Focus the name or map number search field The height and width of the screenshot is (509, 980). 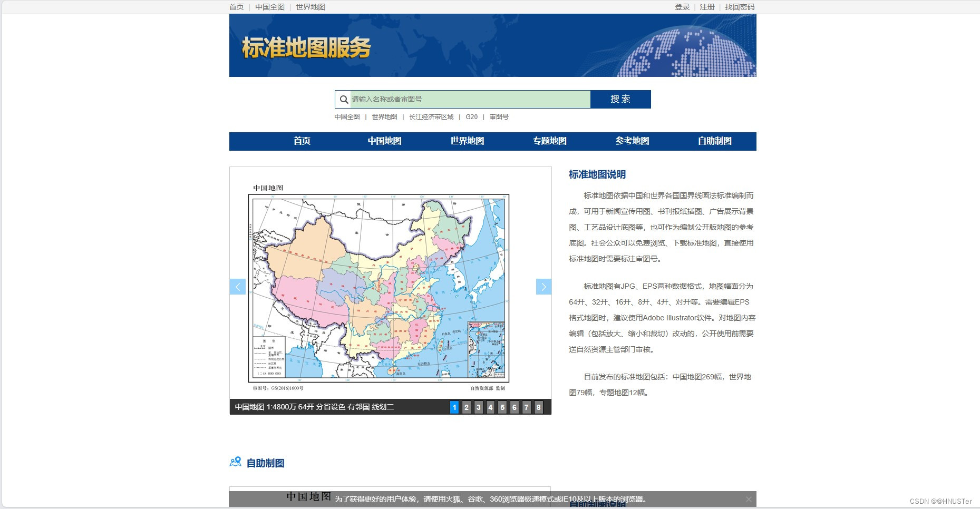(470, 99)
